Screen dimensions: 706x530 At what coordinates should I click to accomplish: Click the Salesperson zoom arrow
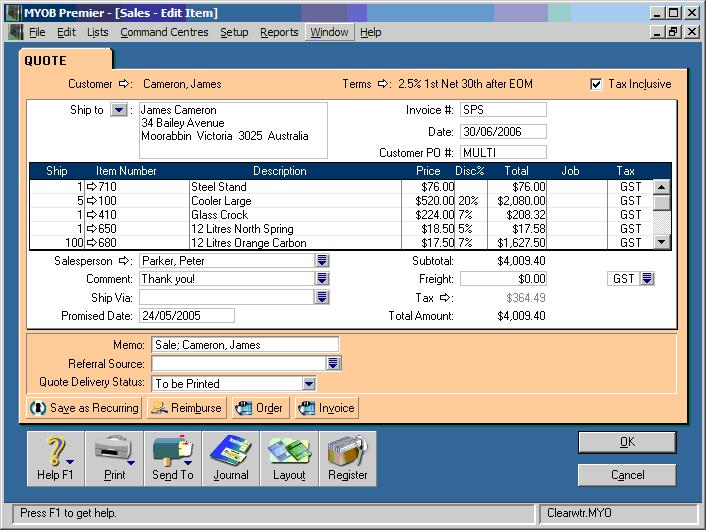pyautogui.click(x=124, y=261)
